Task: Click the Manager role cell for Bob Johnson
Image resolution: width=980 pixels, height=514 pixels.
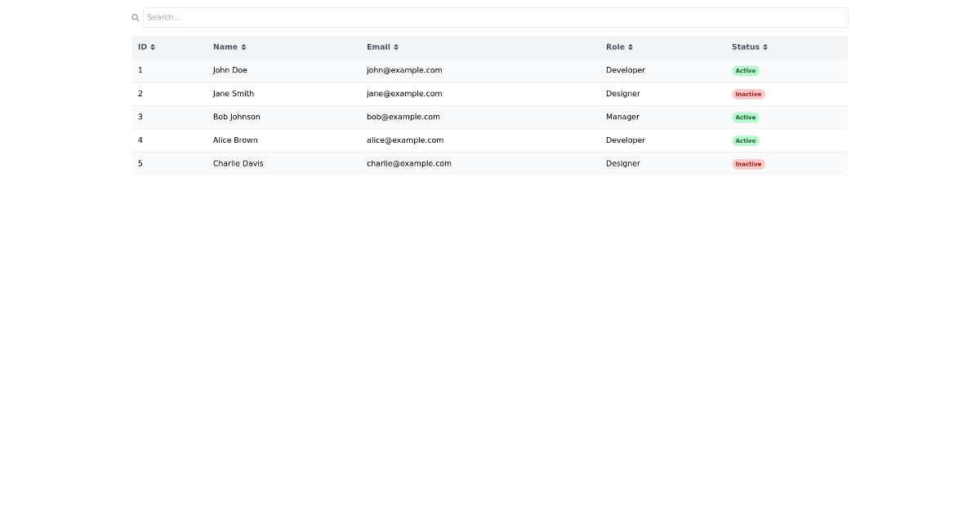Action: pos(622,117)
